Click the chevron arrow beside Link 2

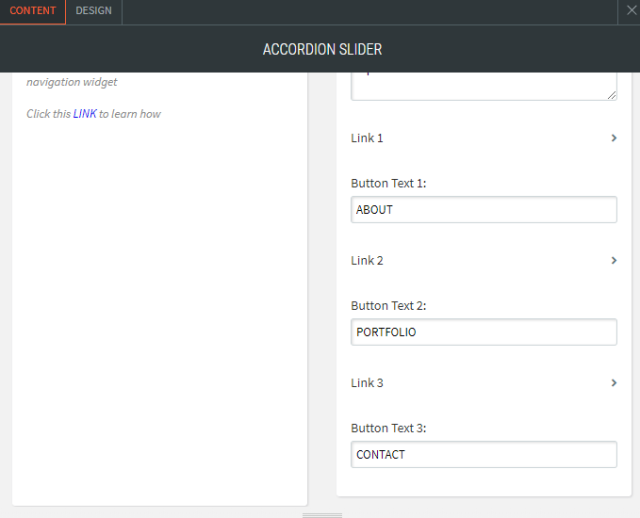click(613, 261)
